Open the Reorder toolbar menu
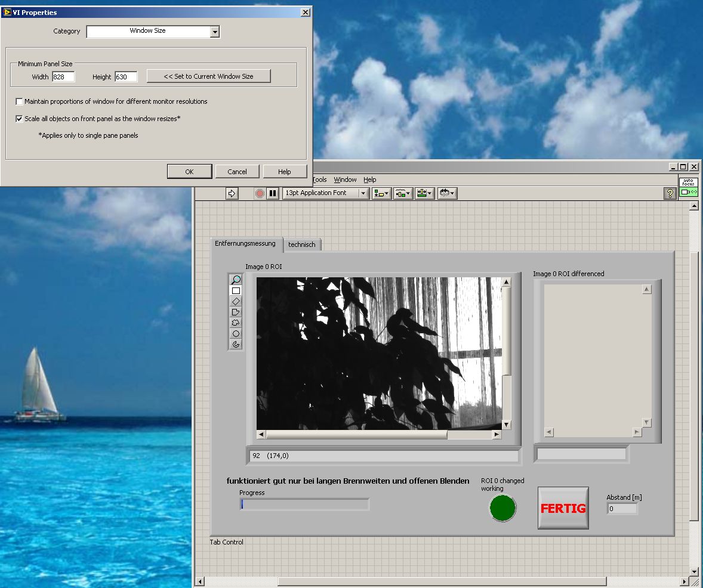703x588 pixels. click(447, 193)
